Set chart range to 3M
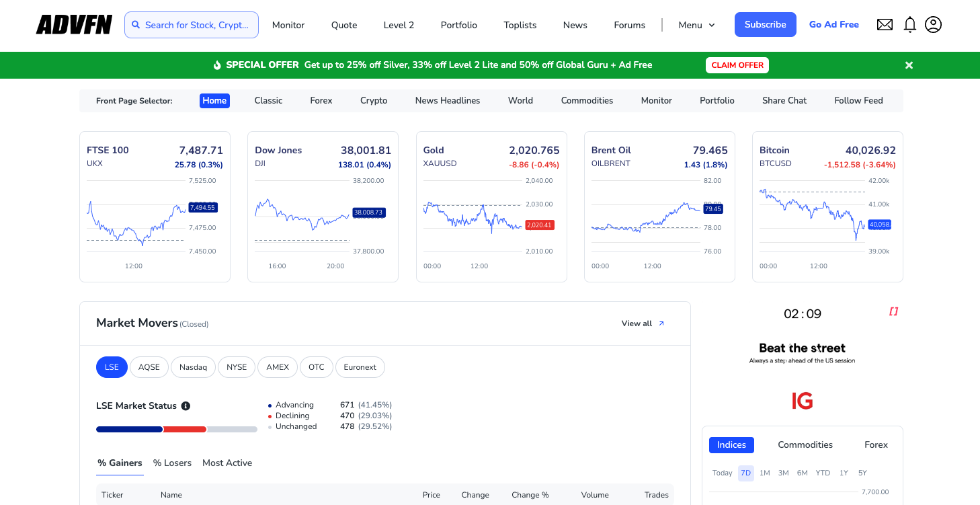This screenshot has width=980, height=505. 784,473
